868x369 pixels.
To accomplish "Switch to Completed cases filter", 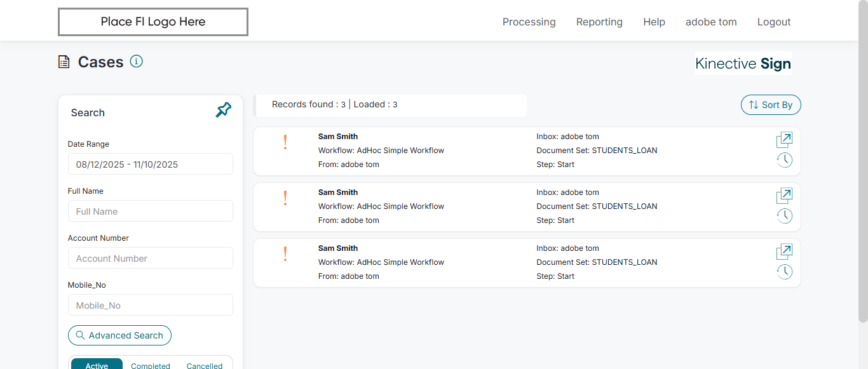I will [x=151, y=365].
